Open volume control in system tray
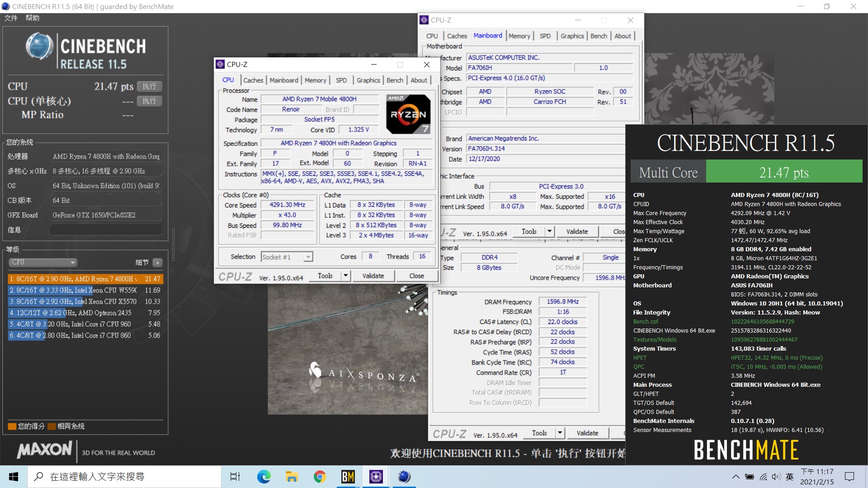 tap(776, 477)
